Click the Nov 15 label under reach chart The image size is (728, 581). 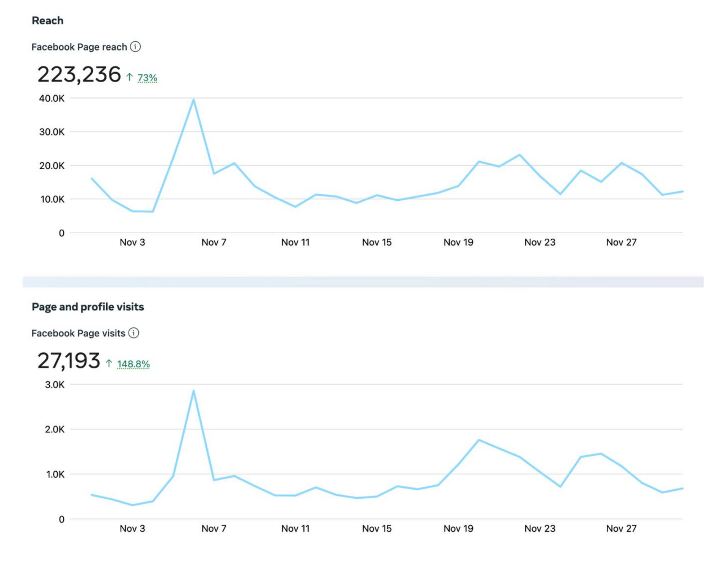[378, 242]
